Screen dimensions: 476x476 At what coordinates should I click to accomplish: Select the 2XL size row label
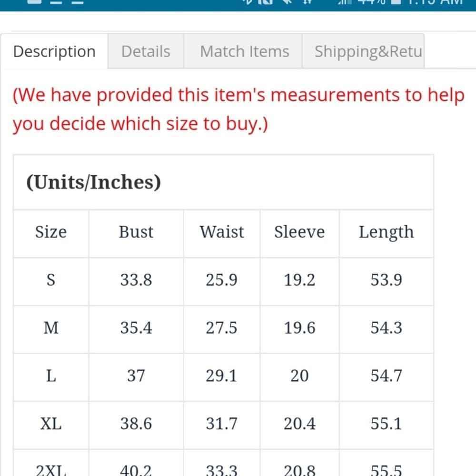(x=51, y=470)
